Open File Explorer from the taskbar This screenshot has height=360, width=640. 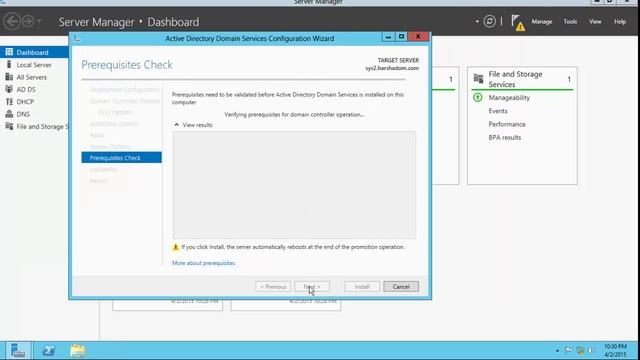(x=78, y=351)
